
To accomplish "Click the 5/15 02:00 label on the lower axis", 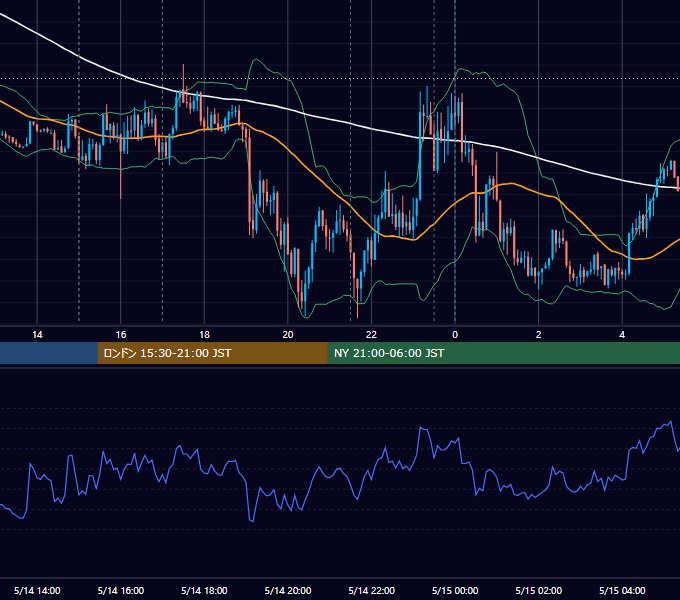I will coord(539,590).
